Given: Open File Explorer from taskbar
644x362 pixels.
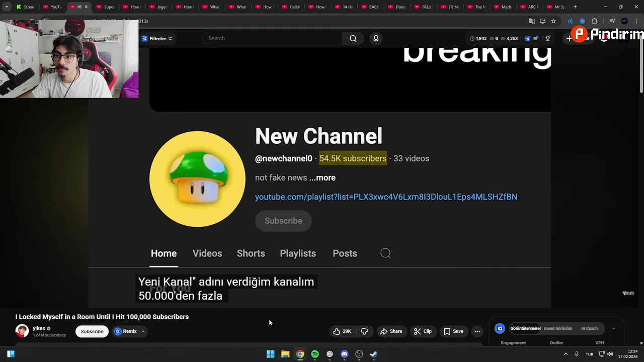Looking at the screenshot, I should pyautogui.click(x=285, y=354).
